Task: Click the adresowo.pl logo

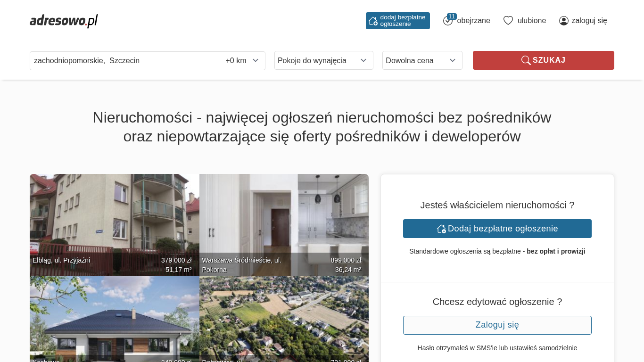Action: pyautogui.click(x=64, y=21)
